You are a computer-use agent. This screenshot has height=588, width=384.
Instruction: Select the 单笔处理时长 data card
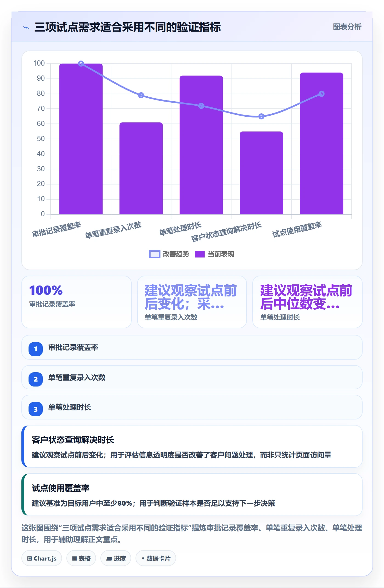pyautogui.click(x=307, y=302)
